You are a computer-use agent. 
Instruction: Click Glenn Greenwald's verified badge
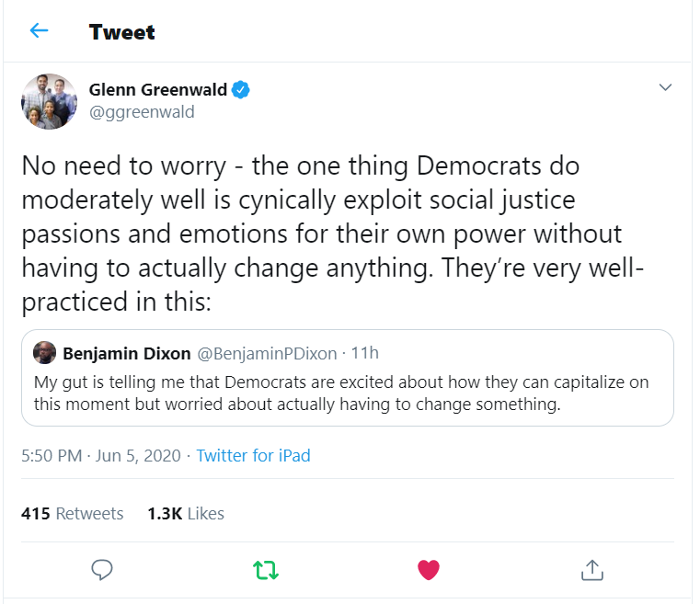[242, 90]
